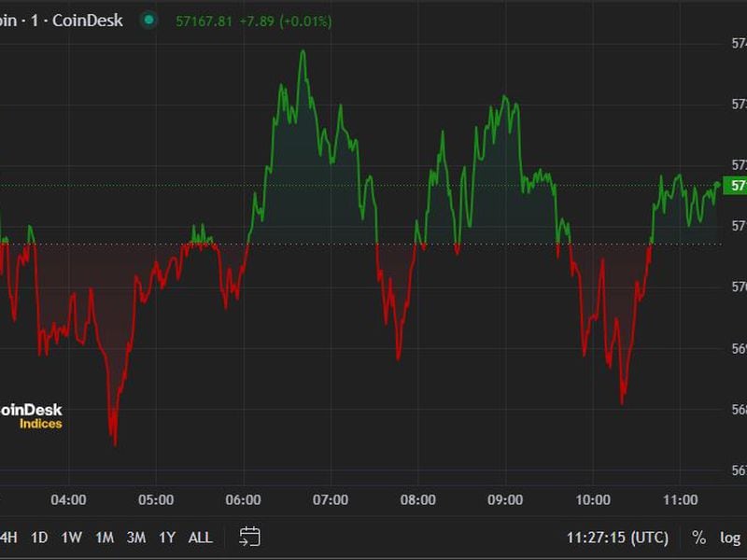Select the 1D time range
The image size is (747, 560).
pos(39,538)
